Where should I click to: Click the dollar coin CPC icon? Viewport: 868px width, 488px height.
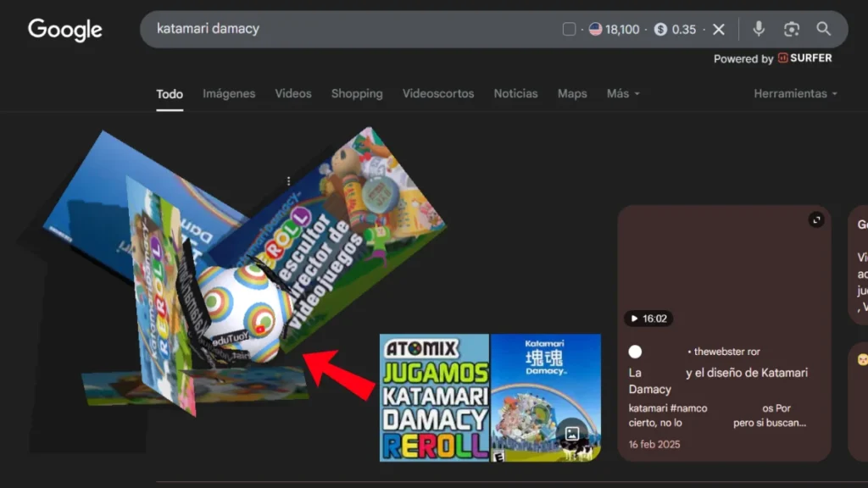pyautogui.click(x=660, y=30)
